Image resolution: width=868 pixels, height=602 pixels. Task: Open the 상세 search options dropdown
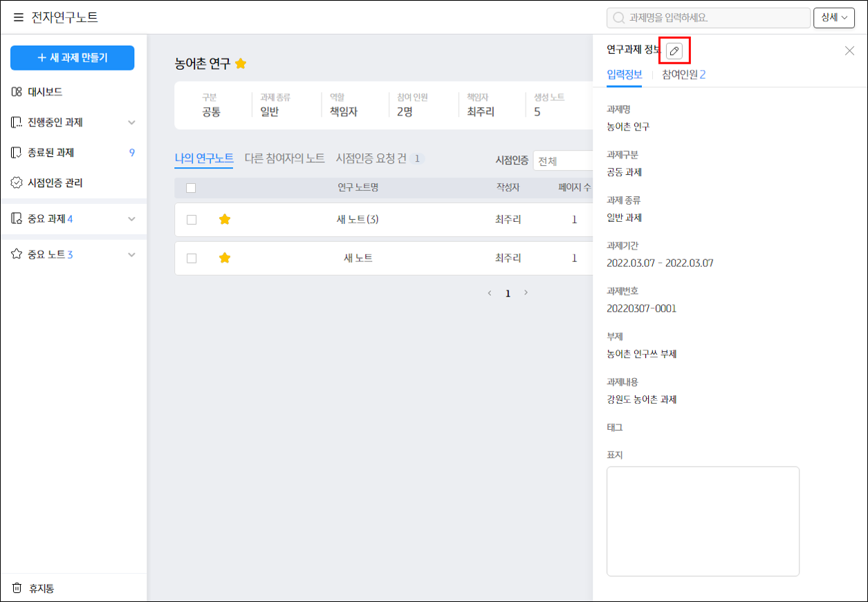click(833, 17)
